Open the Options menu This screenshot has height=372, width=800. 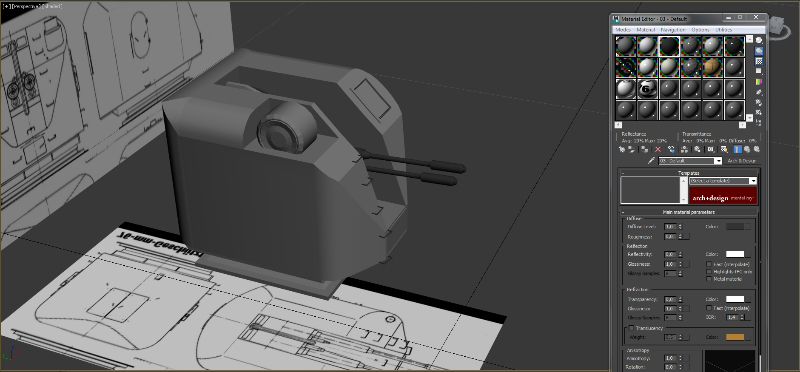(700, 30)
